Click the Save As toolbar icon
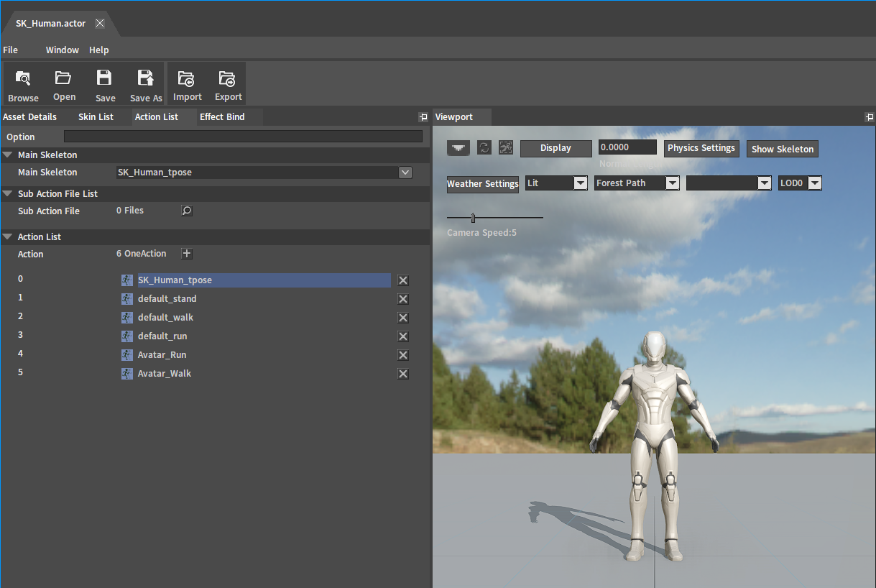Image resolution: width=876 pixels, height=588 pixels. coord(146,84)
